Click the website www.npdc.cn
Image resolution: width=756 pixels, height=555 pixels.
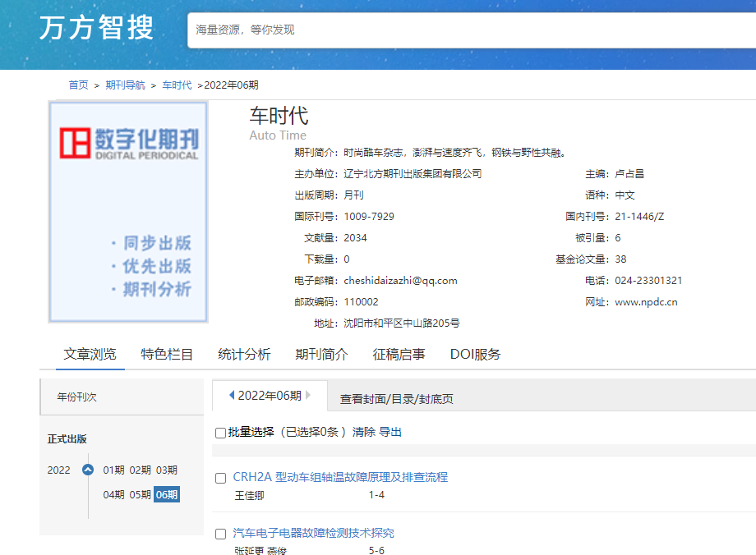(x=646, y=301)
